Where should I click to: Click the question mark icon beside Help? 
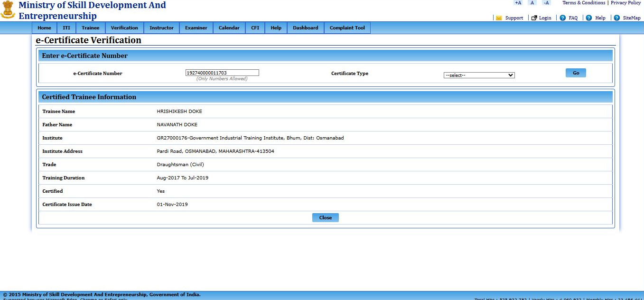(x=588, y=18)
